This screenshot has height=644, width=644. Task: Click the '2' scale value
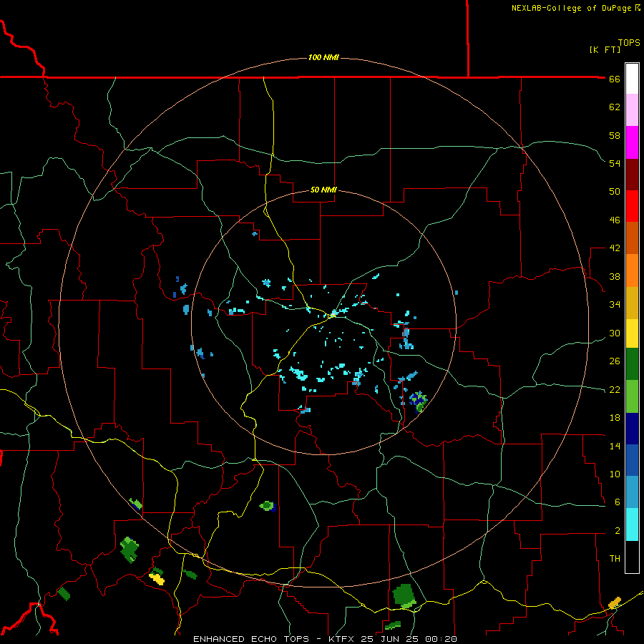coord(618,531)
